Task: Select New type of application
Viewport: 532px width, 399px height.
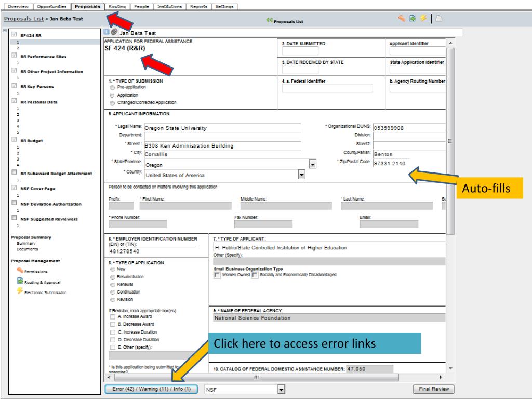Action: [113, 269]
